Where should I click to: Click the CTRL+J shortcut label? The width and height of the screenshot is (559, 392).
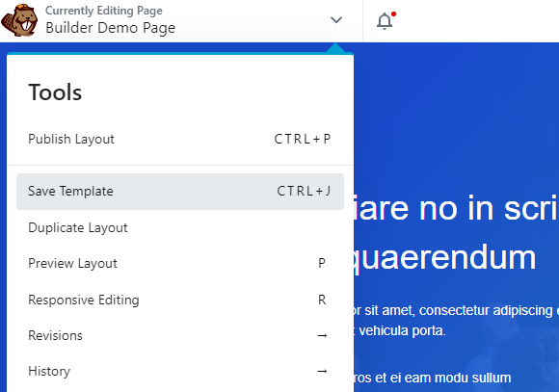(305, 191)
